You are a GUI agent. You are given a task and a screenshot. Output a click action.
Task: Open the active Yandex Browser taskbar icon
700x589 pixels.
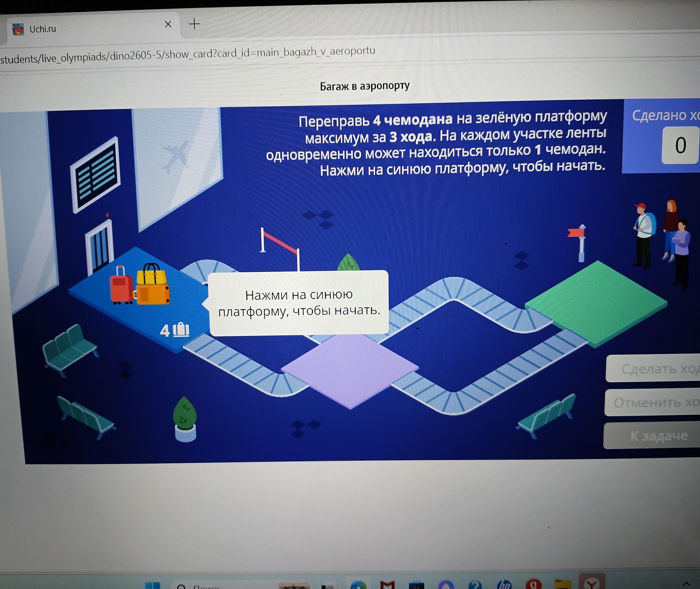click(592, 582)
